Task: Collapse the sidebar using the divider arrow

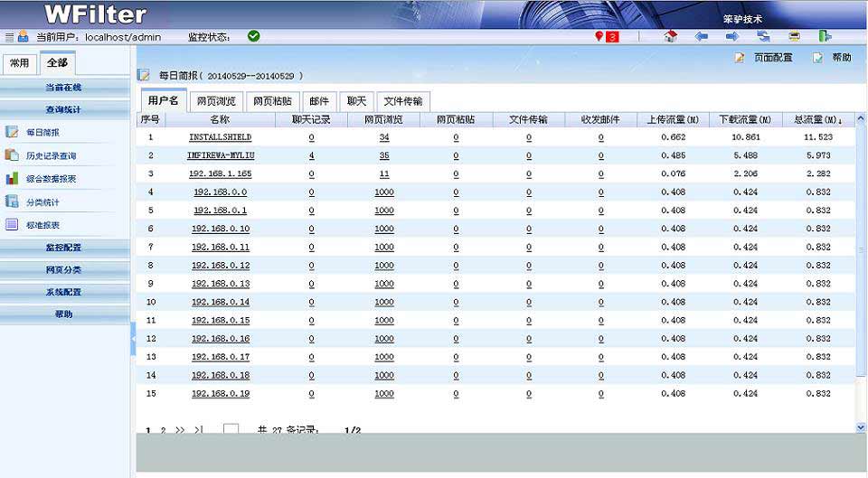Action: [x=134, y=338]
